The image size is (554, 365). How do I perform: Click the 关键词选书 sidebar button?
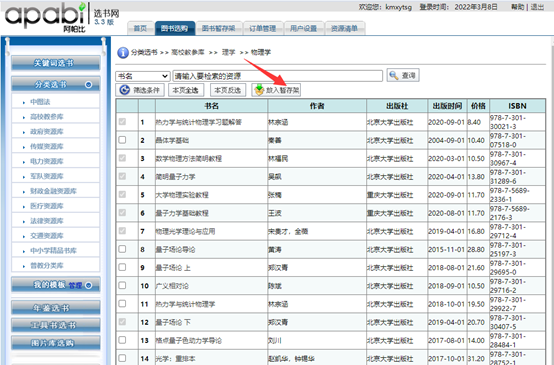tap(55, 63)
